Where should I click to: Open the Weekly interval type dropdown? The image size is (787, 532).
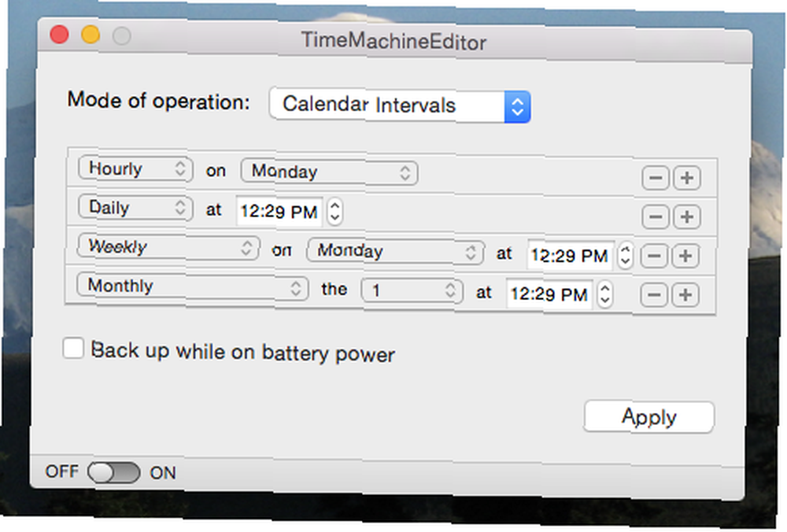pos(168,247)
